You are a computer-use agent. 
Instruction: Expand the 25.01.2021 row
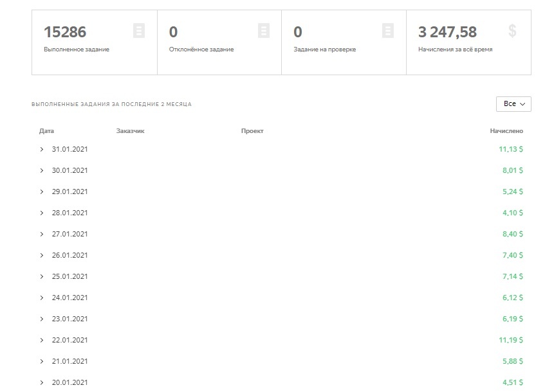point(42,276)
